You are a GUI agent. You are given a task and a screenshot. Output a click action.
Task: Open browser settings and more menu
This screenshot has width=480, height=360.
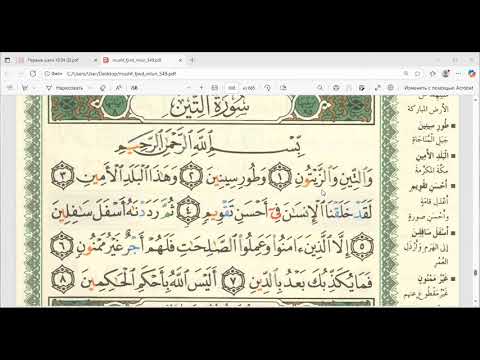pos(459,74)
